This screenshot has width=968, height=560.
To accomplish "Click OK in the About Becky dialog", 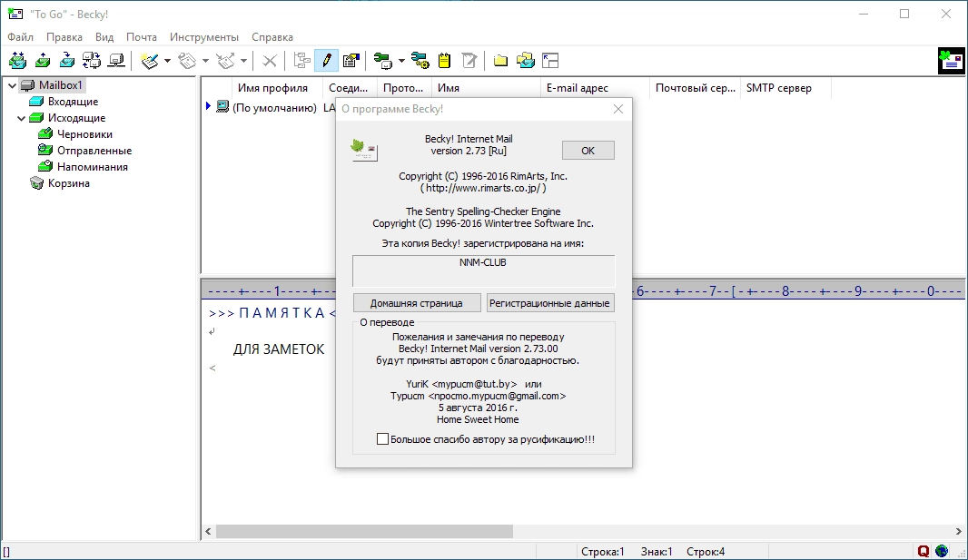I will pos(588,151).
